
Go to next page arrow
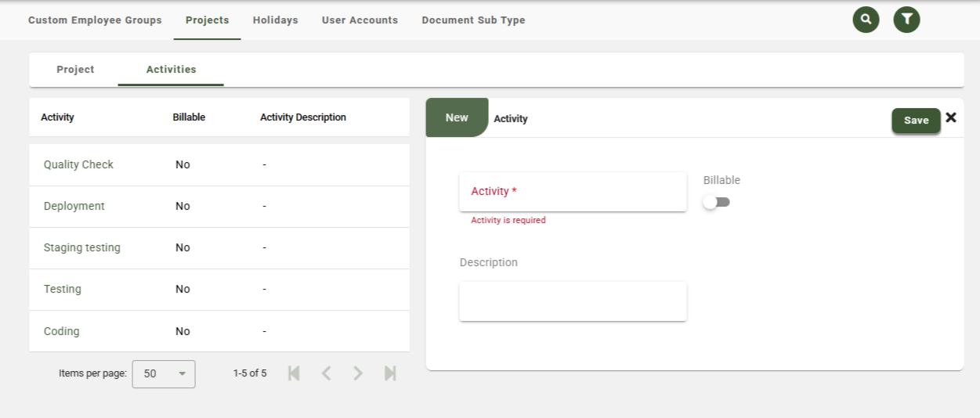coord(358,373)
